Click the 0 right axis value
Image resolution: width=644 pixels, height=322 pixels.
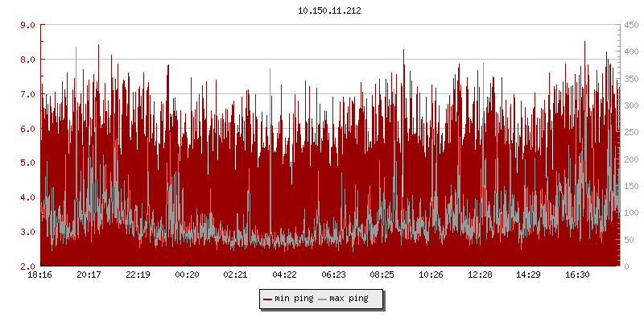coord(625,266)
